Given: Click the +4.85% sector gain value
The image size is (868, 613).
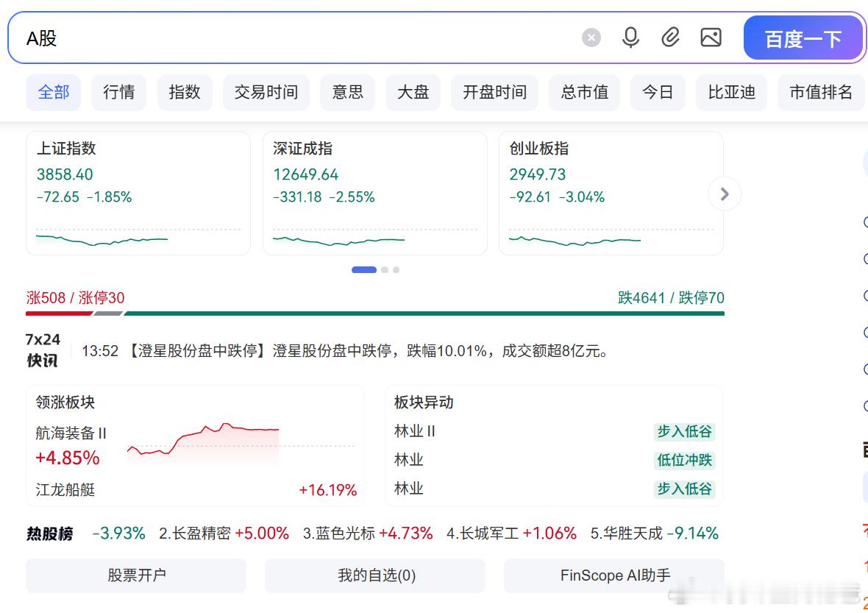Looking at the screenshot, I should [68, 458].
